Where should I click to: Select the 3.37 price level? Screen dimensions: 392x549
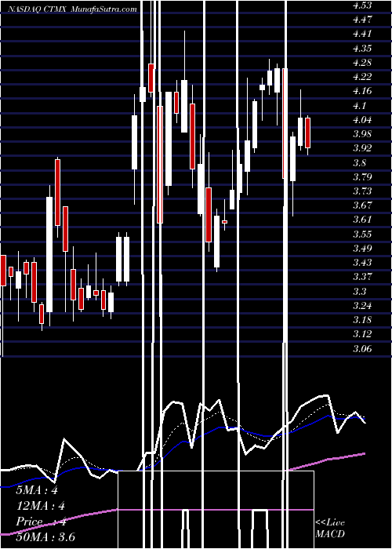pos(362,277)
